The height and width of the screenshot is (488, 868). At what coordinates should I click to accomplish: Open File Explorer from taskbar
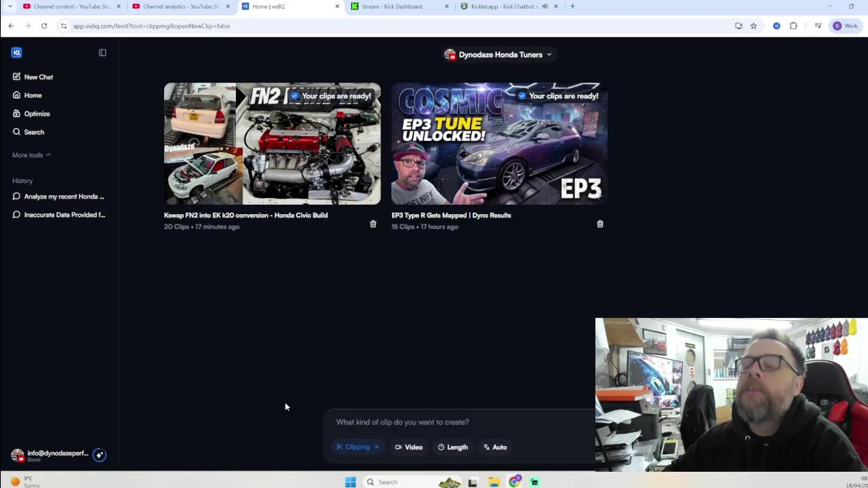click(494, 482)
